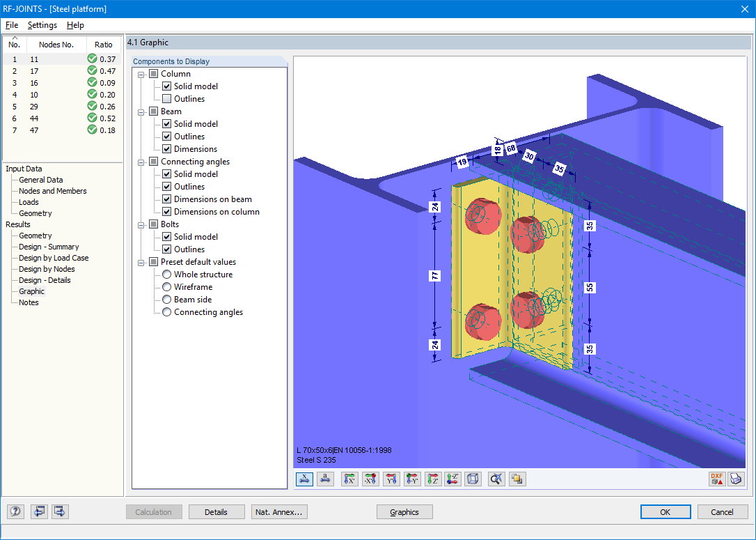
Task: Open Notes in navigator tree
Action: 29,302
